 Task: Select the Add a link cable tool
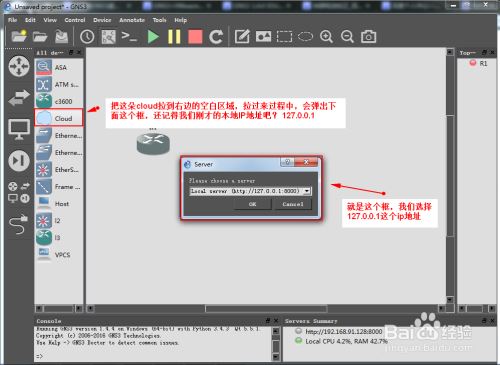click(19, 224)
